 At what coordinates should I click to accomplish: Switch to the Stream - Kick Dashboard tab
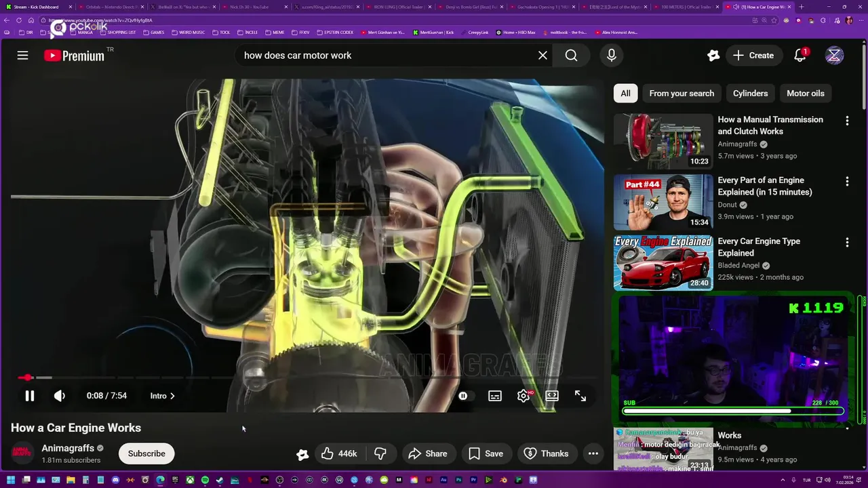37,7
